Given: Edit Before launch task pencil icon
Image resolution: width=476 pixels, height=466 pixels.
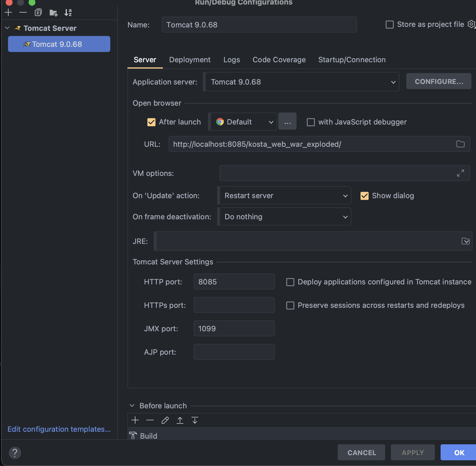Looking at the screenshot, I should [165, 420].
